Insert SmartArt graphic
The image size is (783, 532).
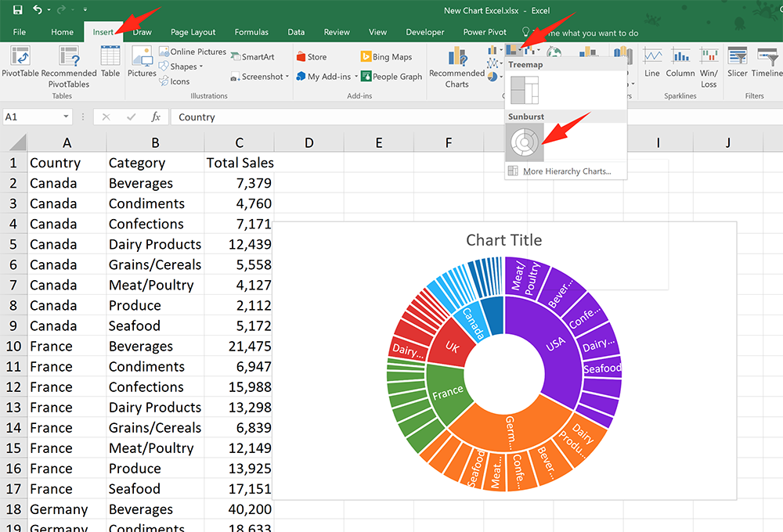254,56
